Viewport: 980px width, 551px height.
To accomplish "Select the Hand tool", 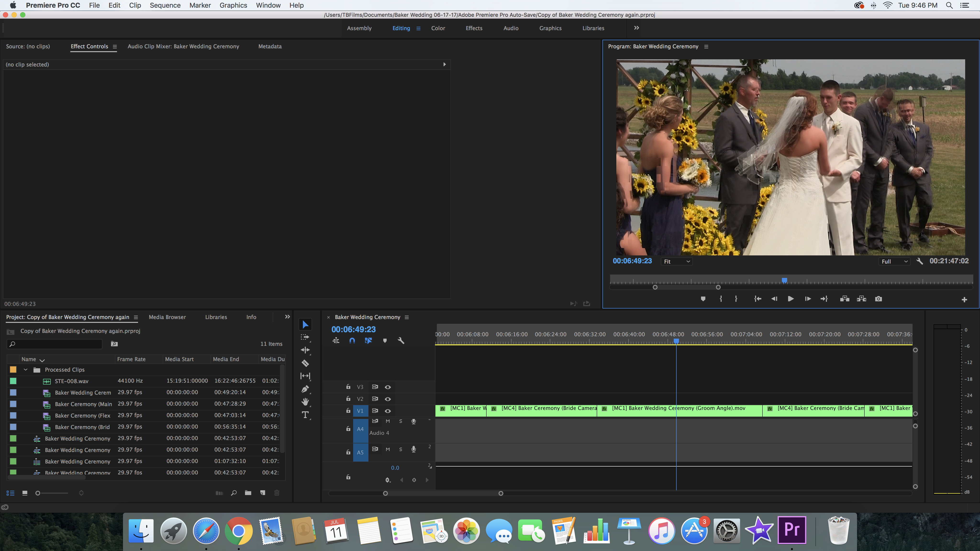I will pyautogui.click(x=305, y=402).
